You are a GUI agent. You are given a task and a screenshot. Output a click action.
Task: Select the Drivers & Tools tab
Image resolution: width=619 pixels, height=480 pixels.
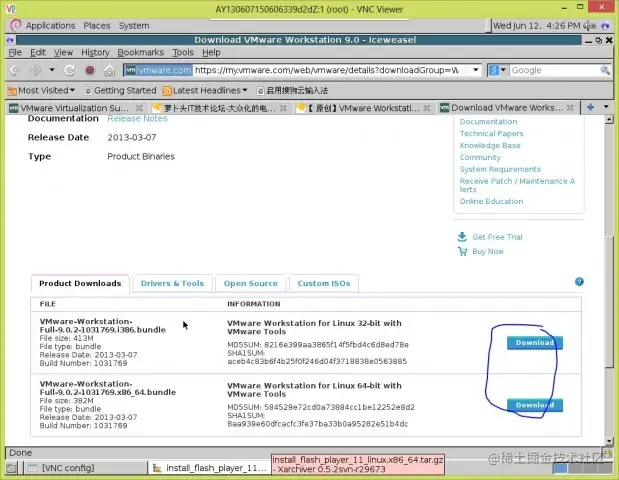tap(172, 283)
